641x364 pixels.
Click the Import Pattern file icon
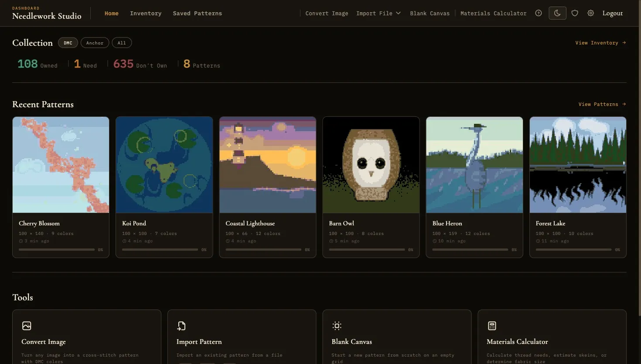(x=181, y=326)
